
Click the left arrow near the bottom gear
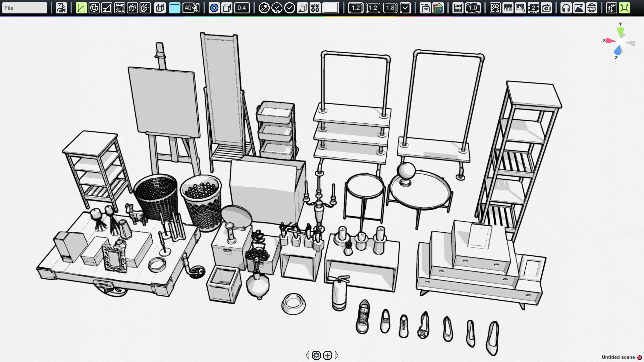point(308,355)
